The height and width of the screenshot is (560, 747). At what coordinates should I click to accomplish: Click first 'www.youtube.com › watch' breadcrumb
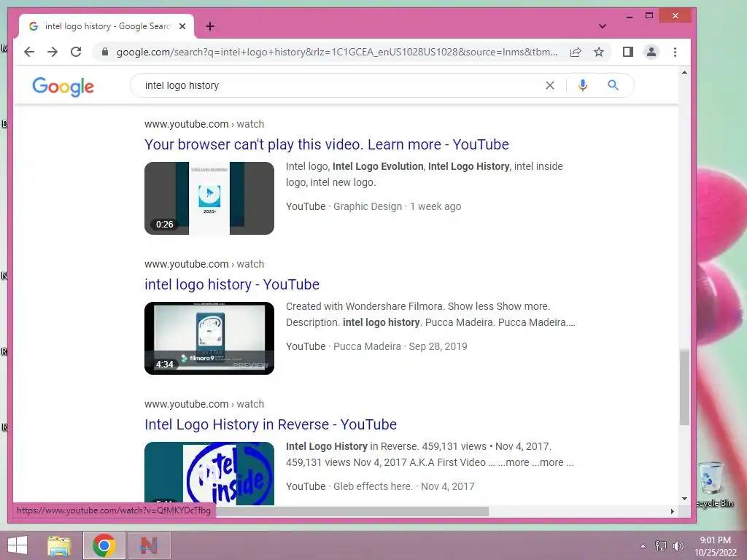(x=204, y=124)
